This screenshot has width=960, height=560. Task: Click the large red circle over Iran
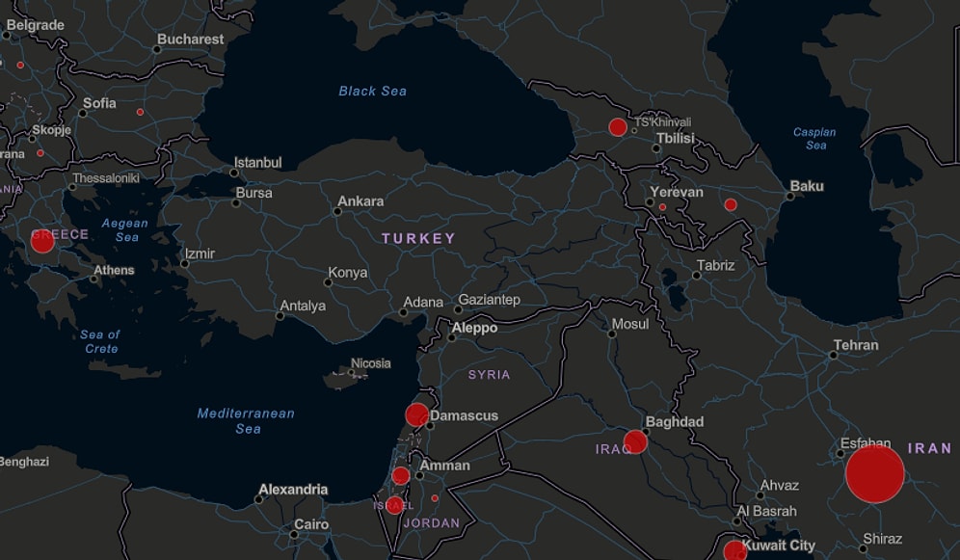pos(874,474)
